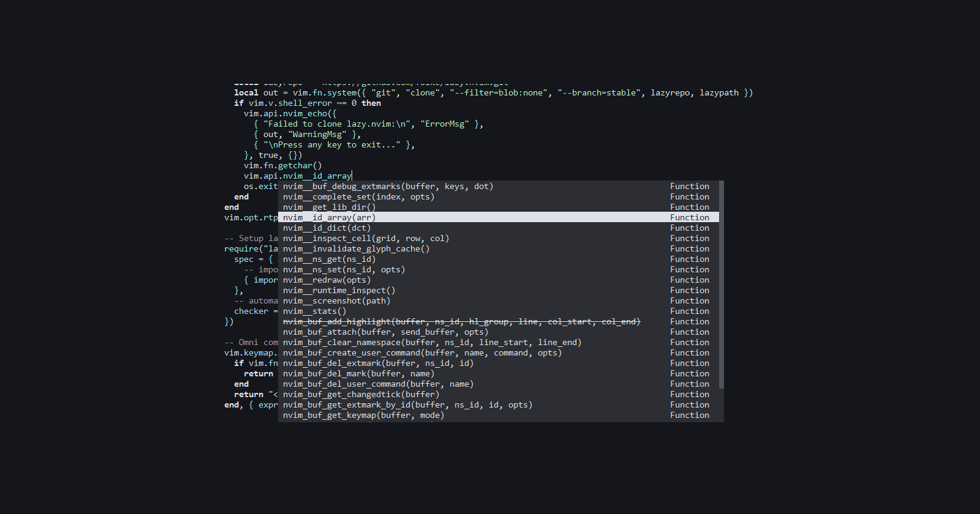Click the completion popup scrollbar thumb
The image size is (980, 514).
click(722, 285)
